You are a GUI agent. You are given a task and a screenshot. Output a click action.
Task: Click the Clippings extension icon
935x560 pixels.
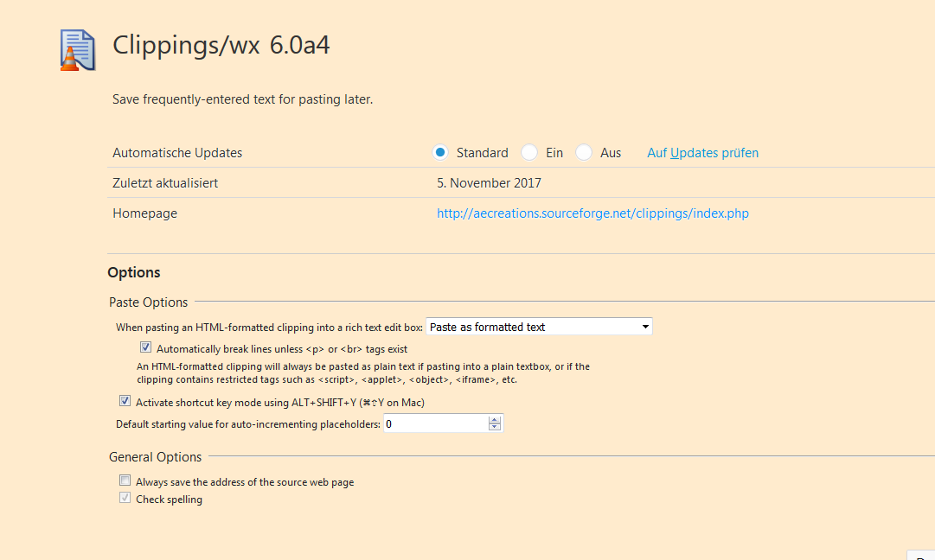pos(78,50)
